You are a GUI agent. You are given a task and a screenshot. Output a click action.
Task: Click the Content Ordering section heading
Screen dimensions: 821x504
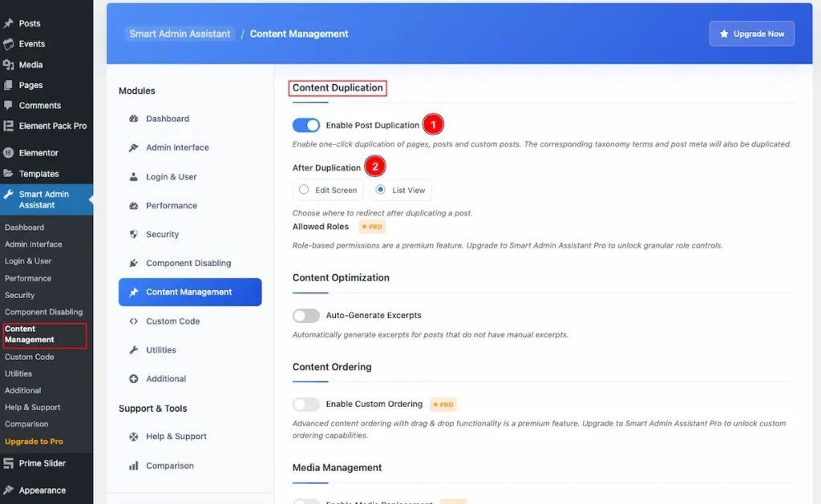coord(332,367)
